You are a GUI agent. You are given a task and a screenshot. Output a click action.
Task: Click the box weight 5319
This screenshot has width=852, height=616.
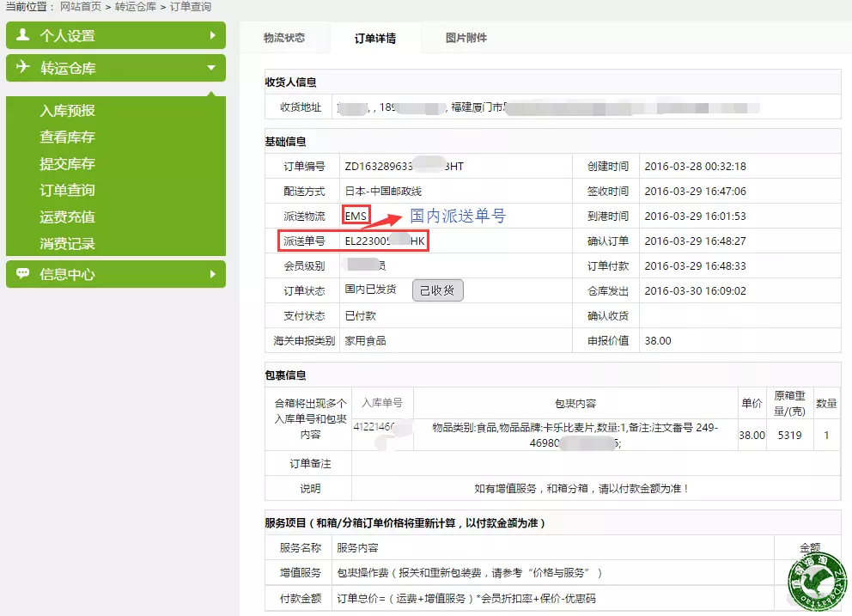[x=789, y=435]
